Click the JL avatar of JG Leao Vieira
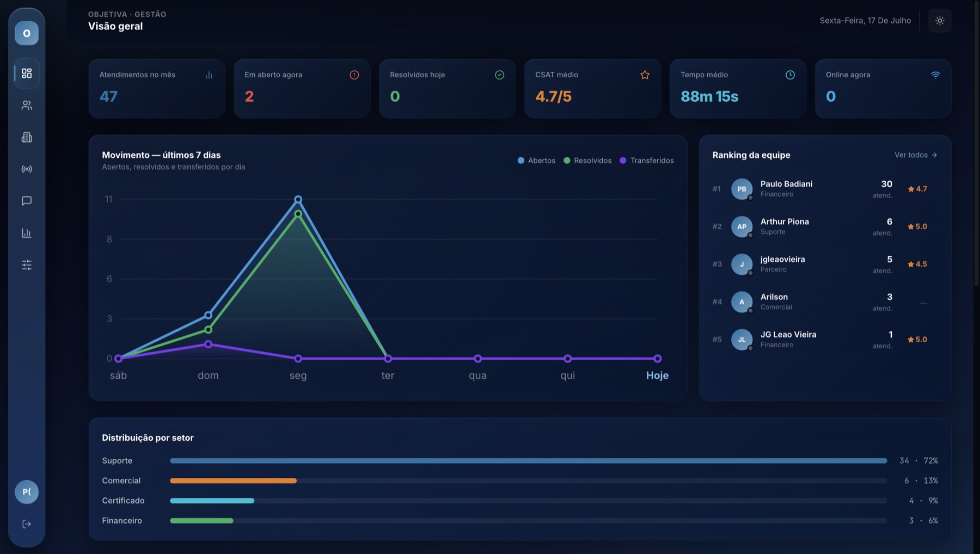The width and height of the screenshot is (980, 554). (x=742, y=339)
